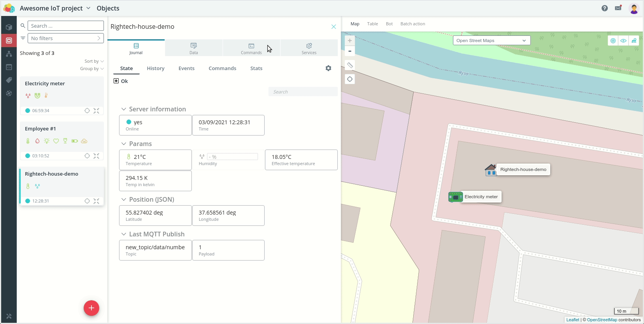Screen dimensions: 644x324
Task: Open the Group by dropdown
Action: coord(92,69)
